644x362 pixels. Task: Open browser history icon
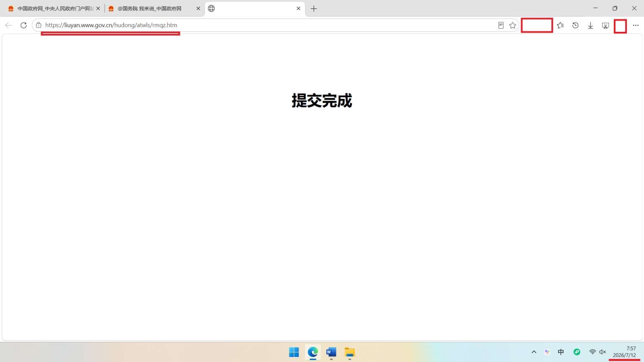tap(575, 25)
